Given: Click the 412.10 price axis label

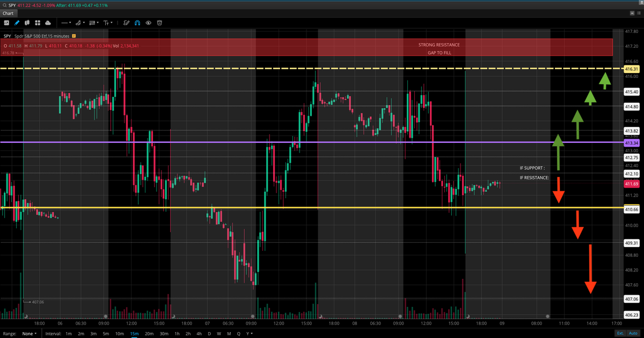Looking at the screenshot, I should (632, 174).
